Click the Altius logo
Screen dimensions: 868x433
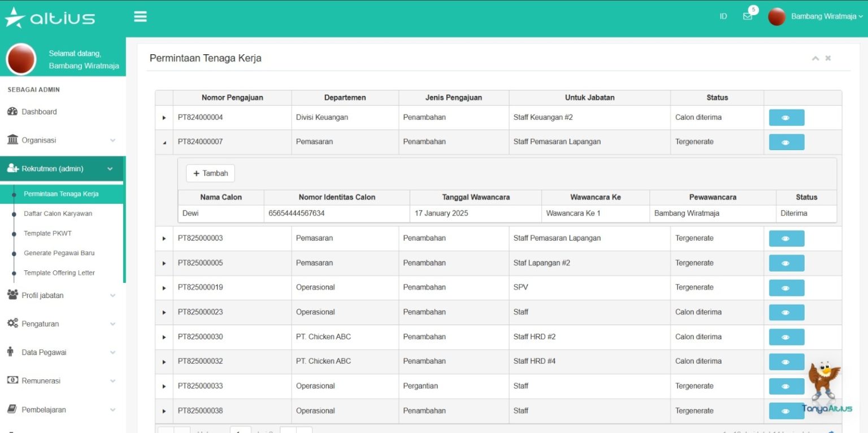click(x=50, y=18)
